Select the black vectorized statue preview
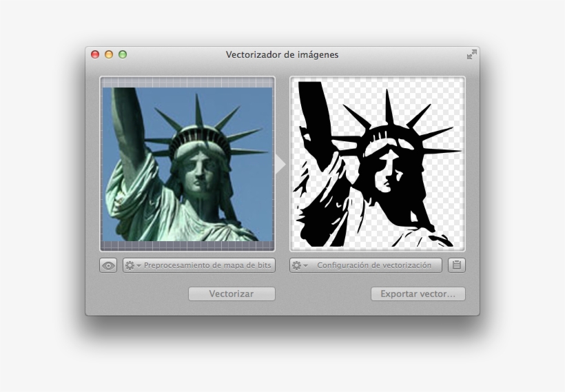The height and width of the screenshot is (392, 565). 378,164
